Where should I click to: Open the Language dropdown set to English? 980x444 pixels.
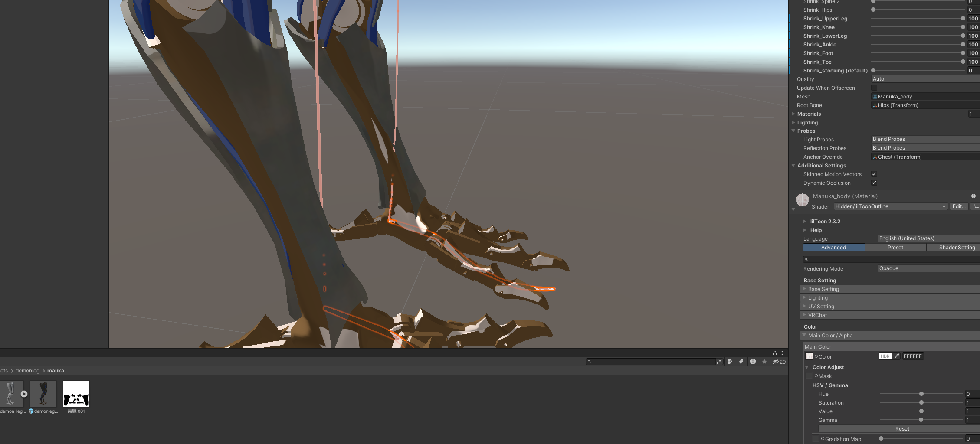tap(928, 238)
